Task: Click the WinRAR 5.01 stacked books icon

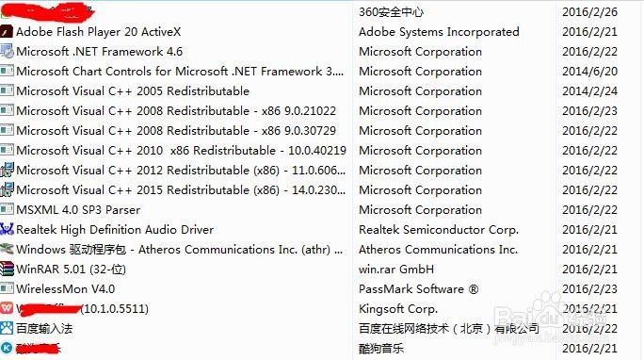Action: (x=7, y=270)
